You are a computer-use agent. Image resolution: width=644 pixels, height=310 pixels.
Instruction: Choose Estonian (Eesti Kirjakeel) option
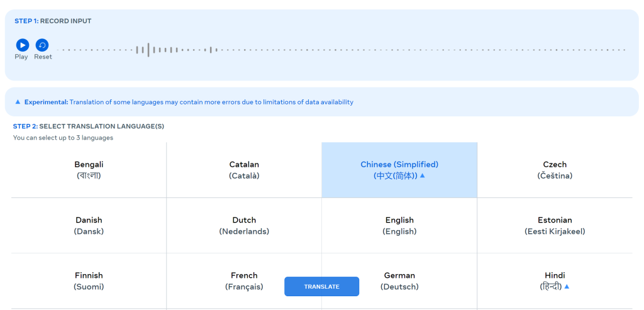[555, 225]
